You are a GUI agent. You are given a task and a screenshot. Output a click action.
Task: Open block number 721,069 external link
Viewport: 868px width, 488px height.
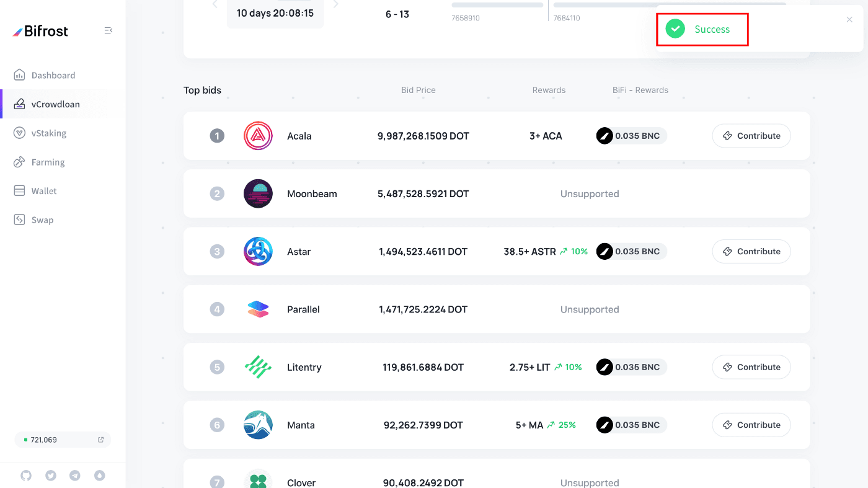100,440
